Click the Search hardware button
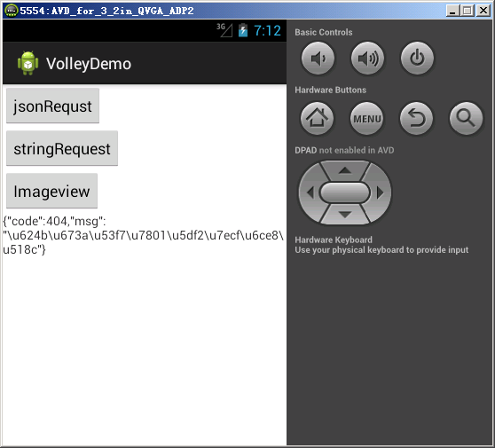 click(x=466, y=118)
